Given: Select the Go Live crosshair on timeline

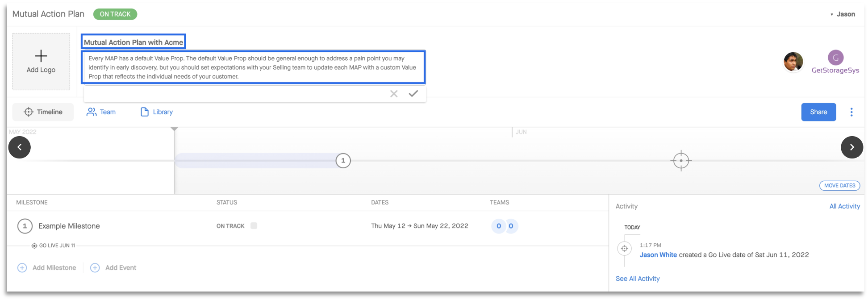Looking at the screenshot, I should pos(681,161).
